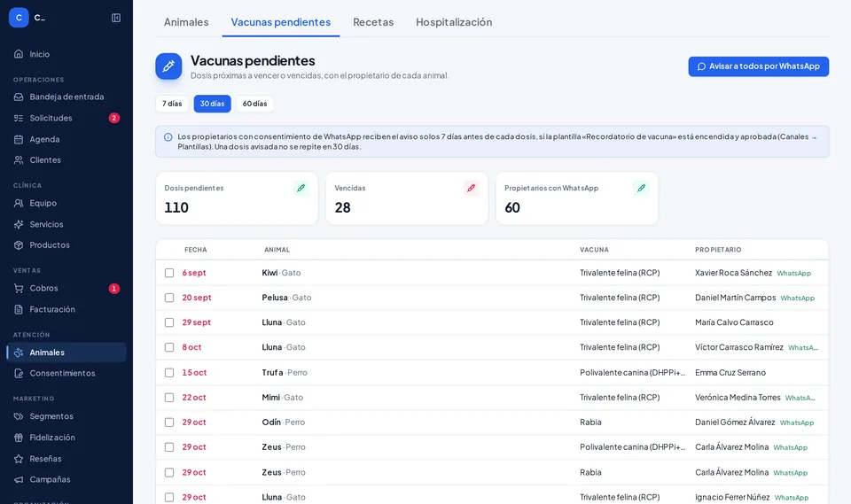Switch to the Animales tab
This screenshot has width=851, height=504.
(x=186, y=22)
